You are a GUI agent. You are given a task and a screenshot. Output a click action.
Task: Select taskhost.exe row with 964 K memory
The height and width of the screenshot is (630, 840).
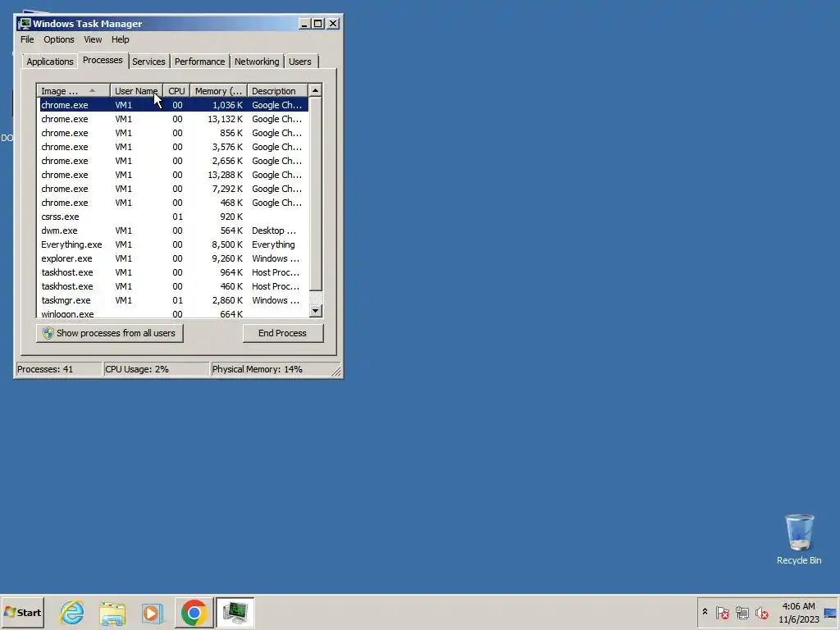click(173, 272)
